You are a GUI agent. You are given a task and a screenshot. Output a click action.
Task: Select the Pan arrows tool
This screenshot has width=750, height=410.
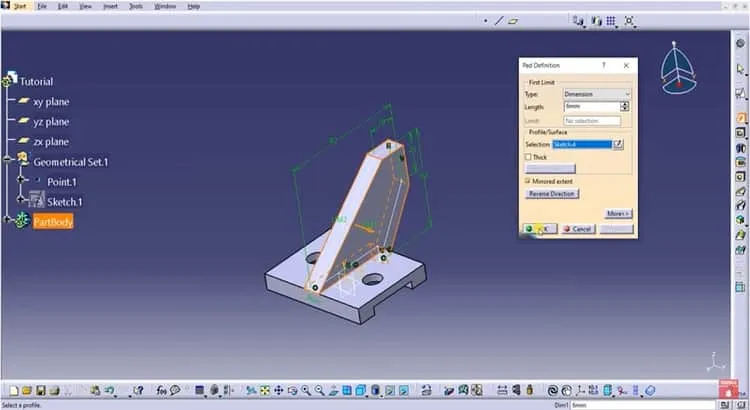[x=278, y=391]
